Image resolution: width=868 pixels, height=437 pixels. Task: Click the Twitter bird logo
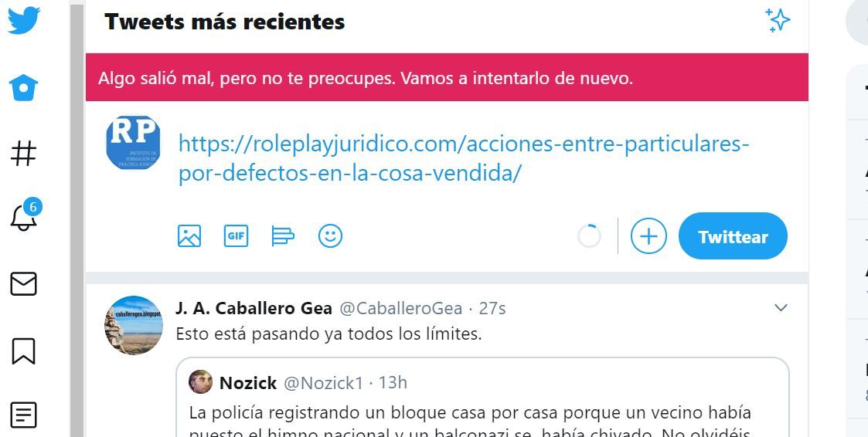[24, 21]
